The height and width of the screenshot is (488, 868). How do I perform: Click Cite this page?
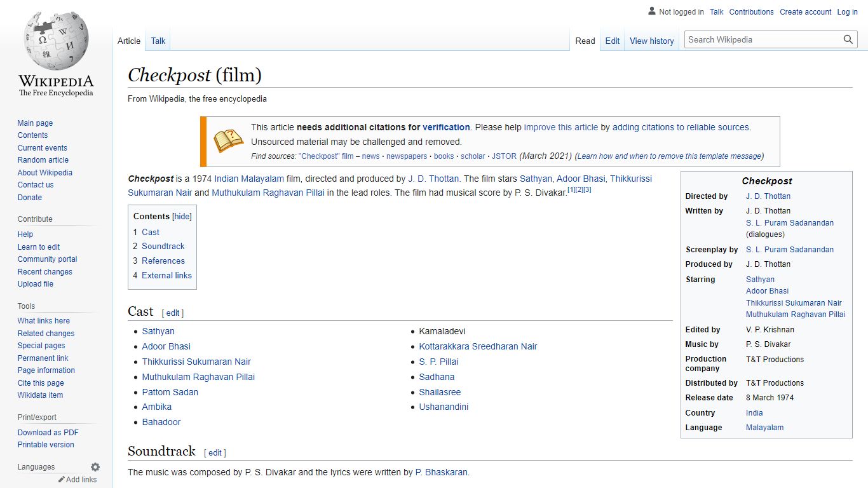point(41,383)
